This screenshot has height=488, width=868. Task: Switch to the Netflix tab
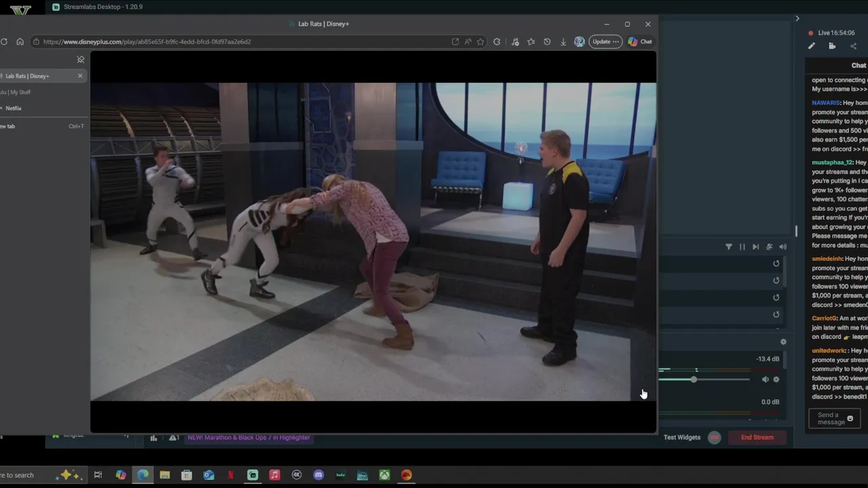click(39, 108)
